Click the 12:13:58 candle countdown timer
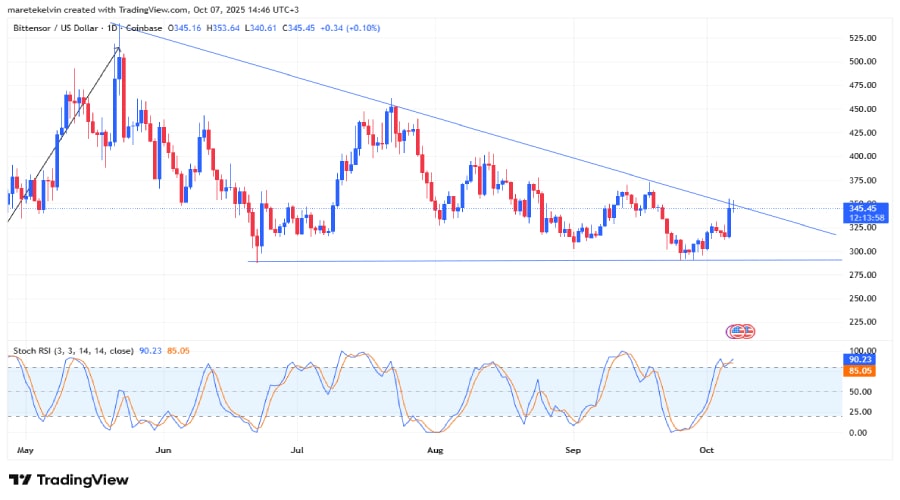This screenshot has width=900, height=500. point(865,218)
